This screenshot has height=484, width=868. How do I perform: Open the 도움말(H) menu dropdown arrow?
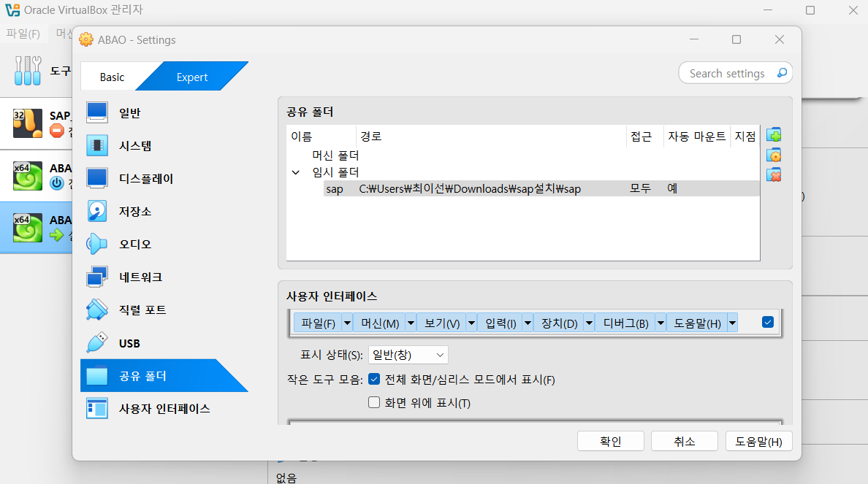click(732, 323)
